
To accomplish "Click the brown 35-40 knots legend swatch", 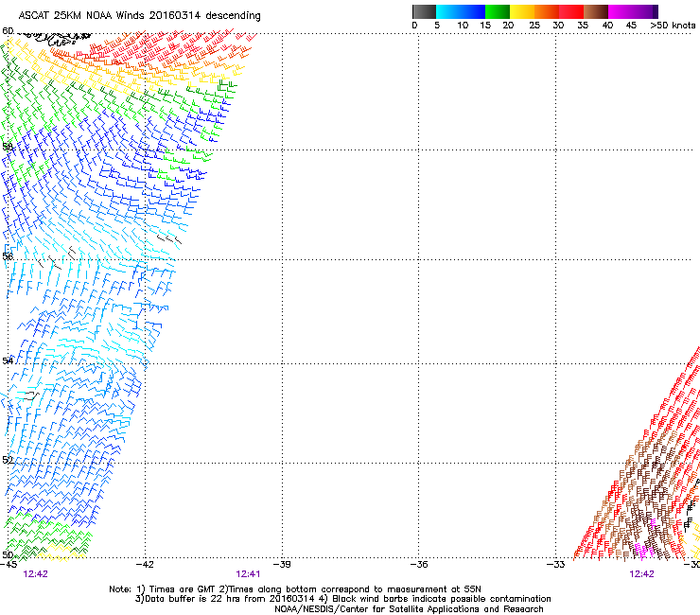I will pos(596,11).
